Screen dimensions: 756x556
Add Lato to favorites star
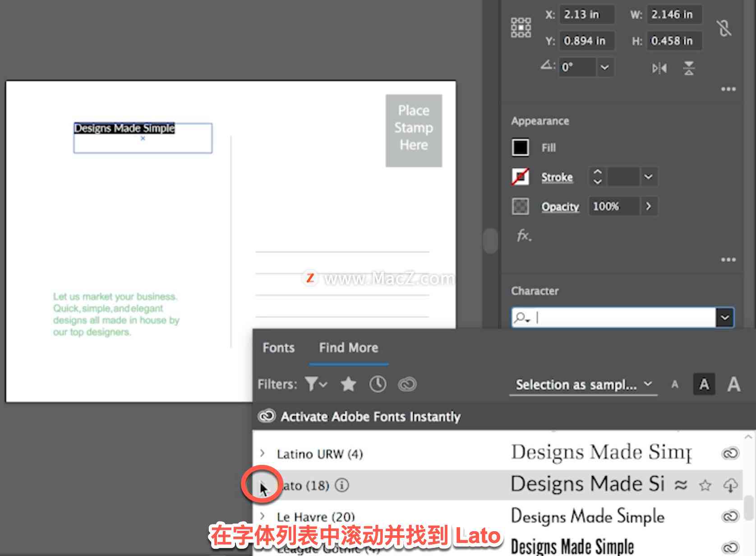tap(705, 485)
